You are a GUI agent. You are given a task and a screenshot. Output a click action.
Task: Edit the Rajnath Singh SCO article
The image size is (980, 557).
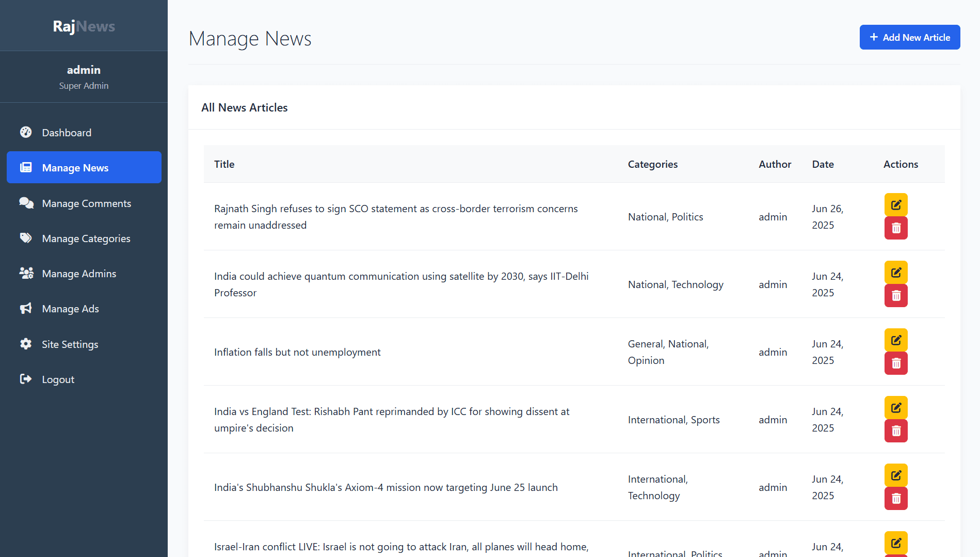(896, 204)
